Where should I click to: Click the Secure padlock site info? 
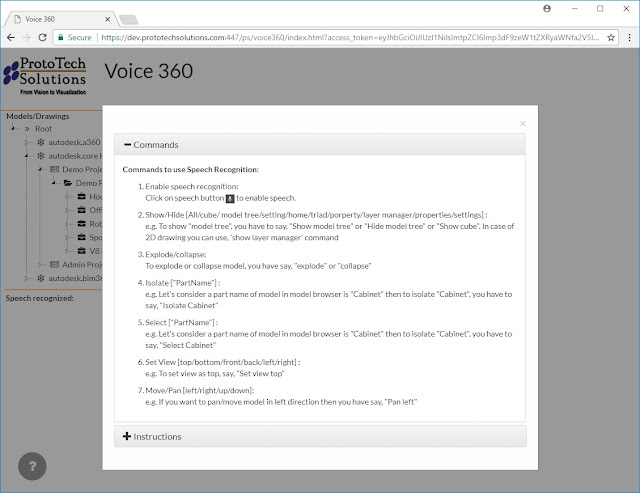coord(74,38)
